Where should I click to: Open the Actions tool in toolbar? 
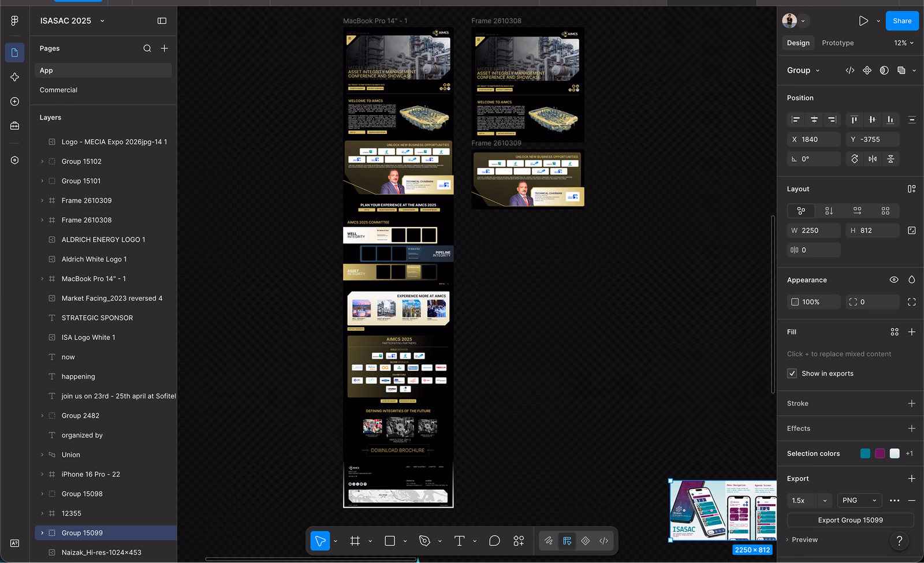[519, 541]
